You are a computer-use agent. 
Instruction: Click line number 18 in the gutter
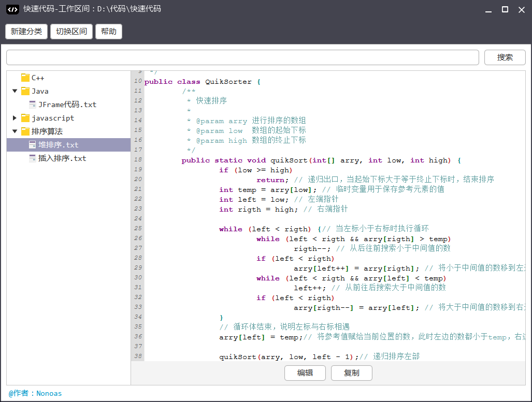click(x=138, y=159)
